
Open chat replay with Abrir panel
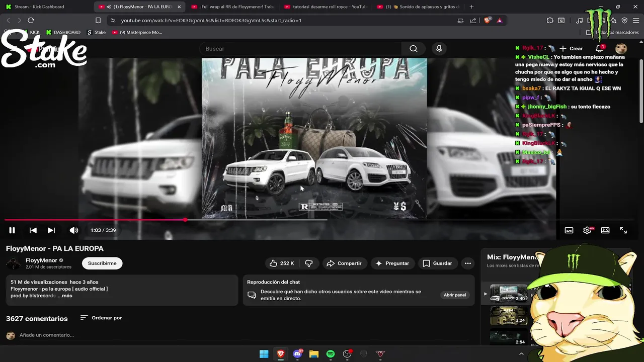pyautogui.click(x=455, y=295)
